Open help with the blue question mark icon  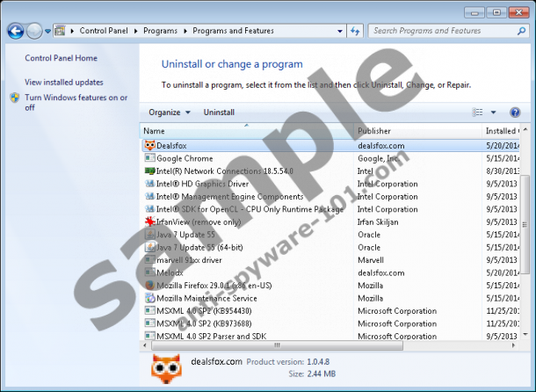516,113
